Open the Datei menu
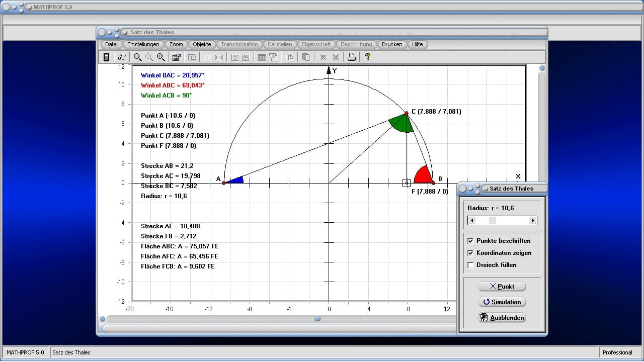This screenshot has height=362, width=644. 112,44
